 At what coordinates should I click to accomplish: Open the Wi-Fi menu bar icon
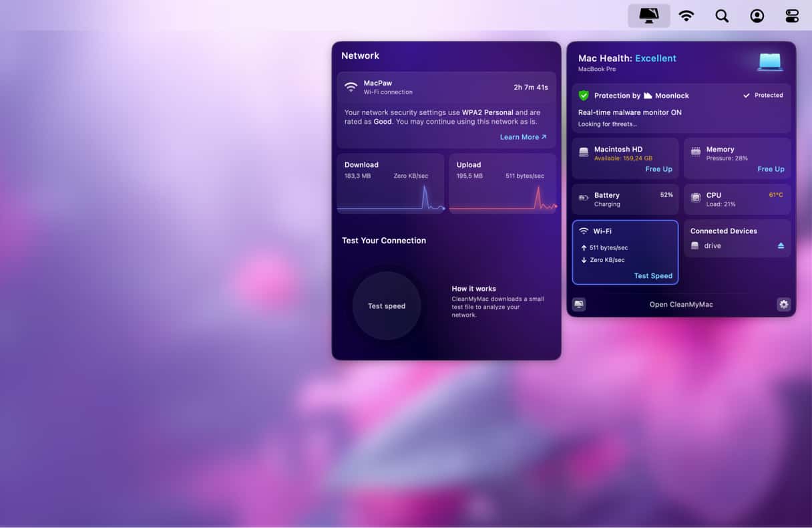[686, 16]
